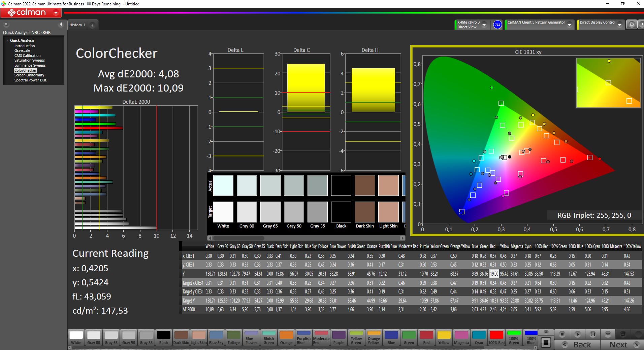Open Direct Display Control dropdown
Viewport: 644px width, 350px height.
pyautogui.click(x=619, y=25)
